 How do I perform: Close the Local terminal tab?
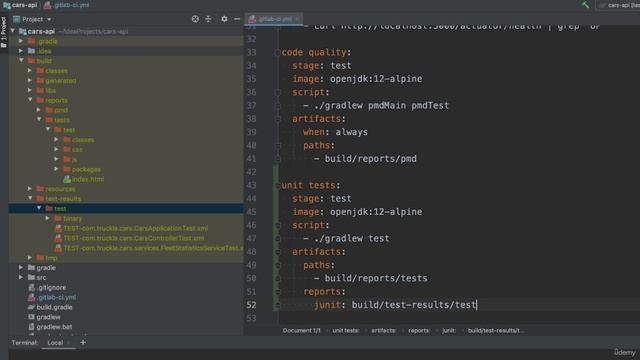(x=69, y=343)
